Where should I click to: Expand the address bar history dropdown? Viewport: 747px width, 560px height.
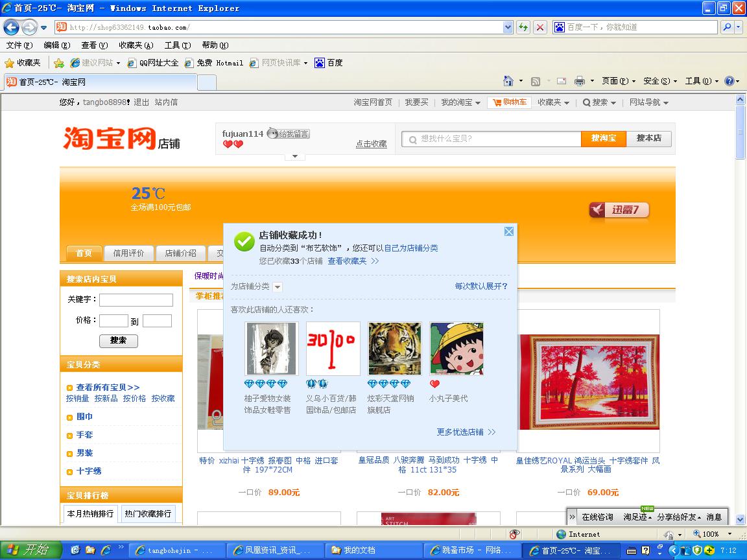[508, 27]
